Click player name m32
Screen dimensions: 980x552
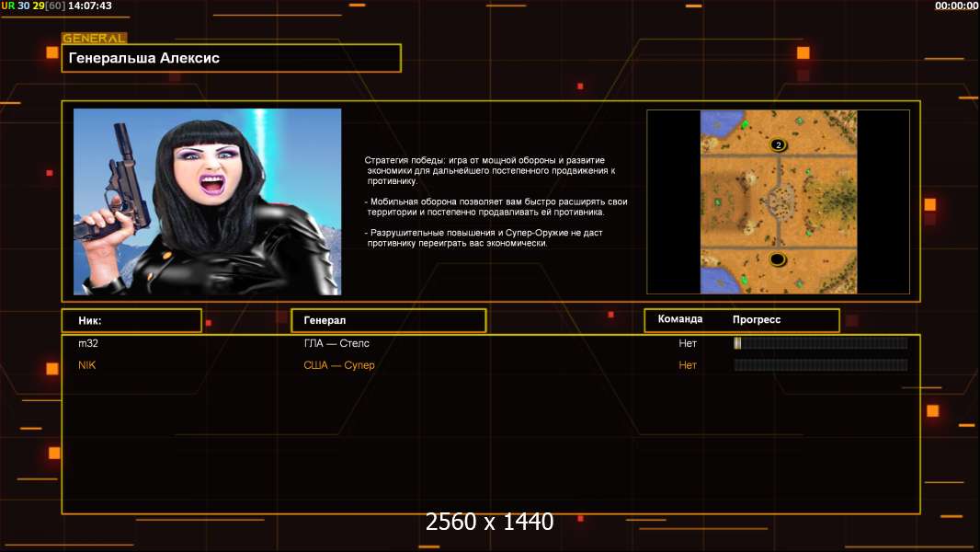(87, 343)
